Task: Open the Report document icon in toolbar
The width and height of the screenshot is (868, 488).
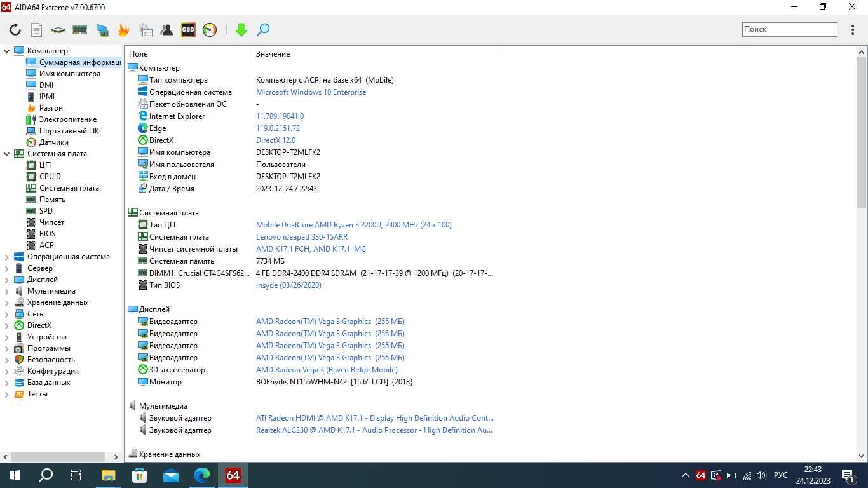Action: point(37,29)
